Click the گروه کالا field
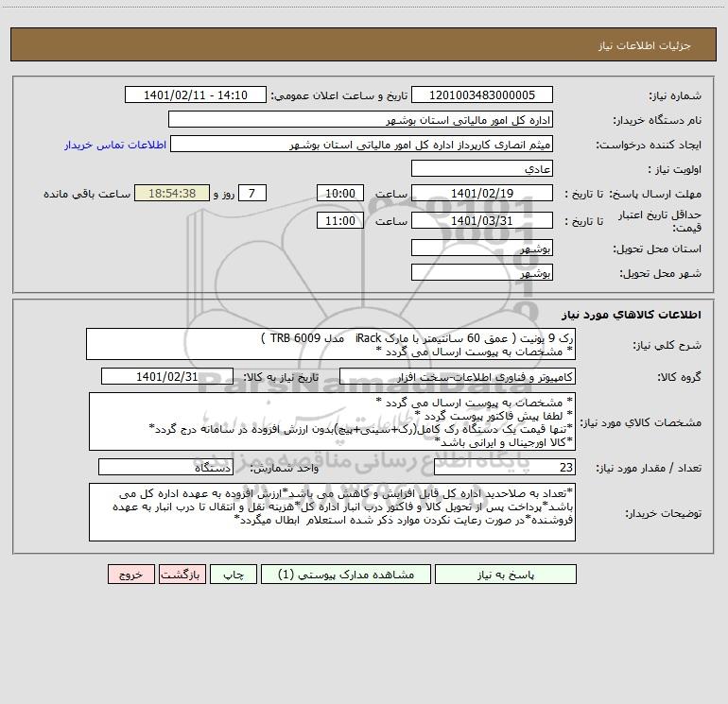 pos(458,376)
